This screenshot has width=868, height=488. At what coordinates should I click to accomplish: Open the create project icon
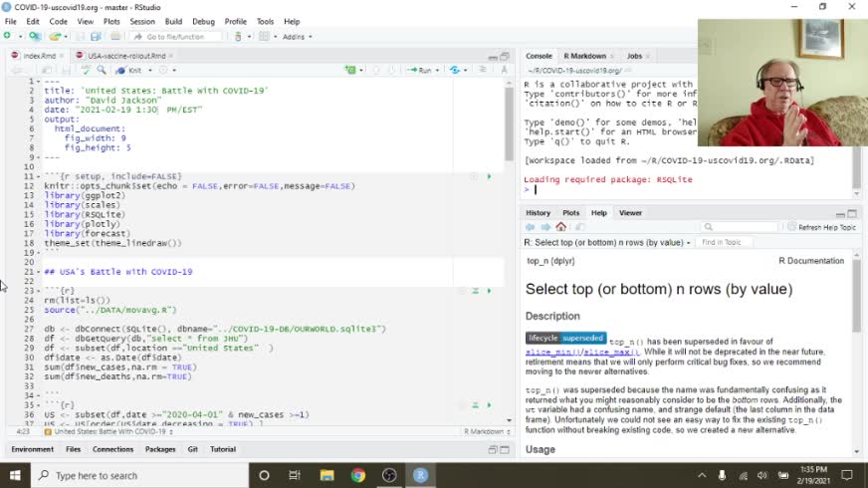coord(34,37)
